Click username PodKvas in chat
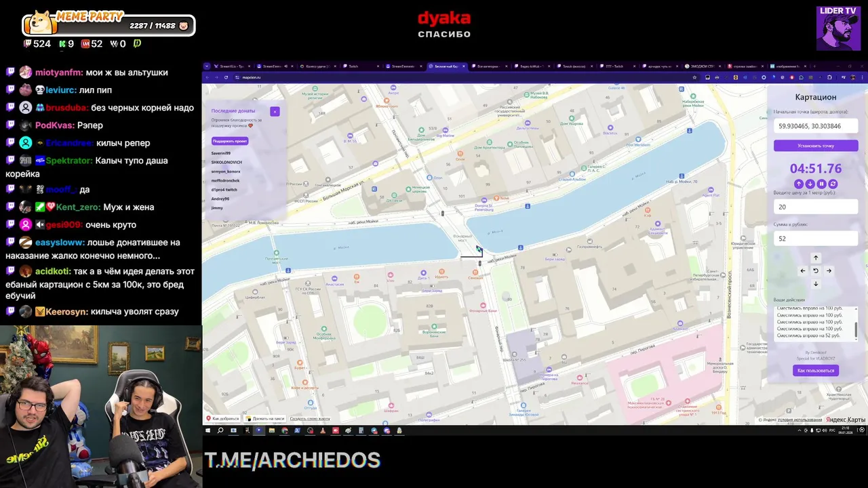The height and width of the screenshot is (488, 868). coord(54,125)
